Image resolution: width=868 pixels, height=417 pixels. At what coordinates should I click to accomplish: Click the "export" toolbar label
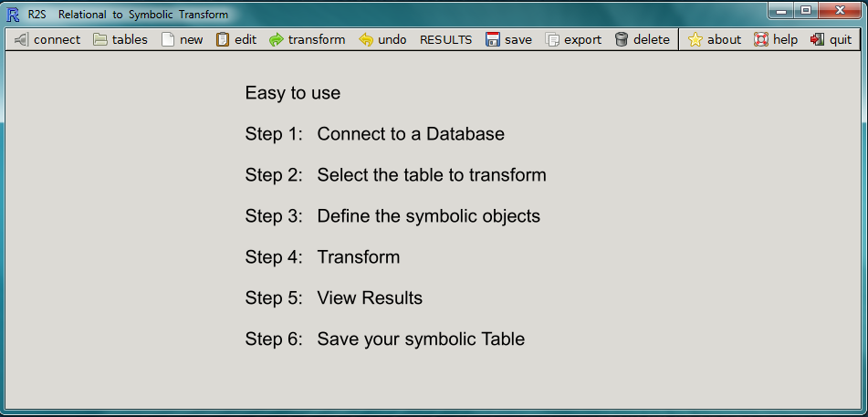tap(583, 39)
